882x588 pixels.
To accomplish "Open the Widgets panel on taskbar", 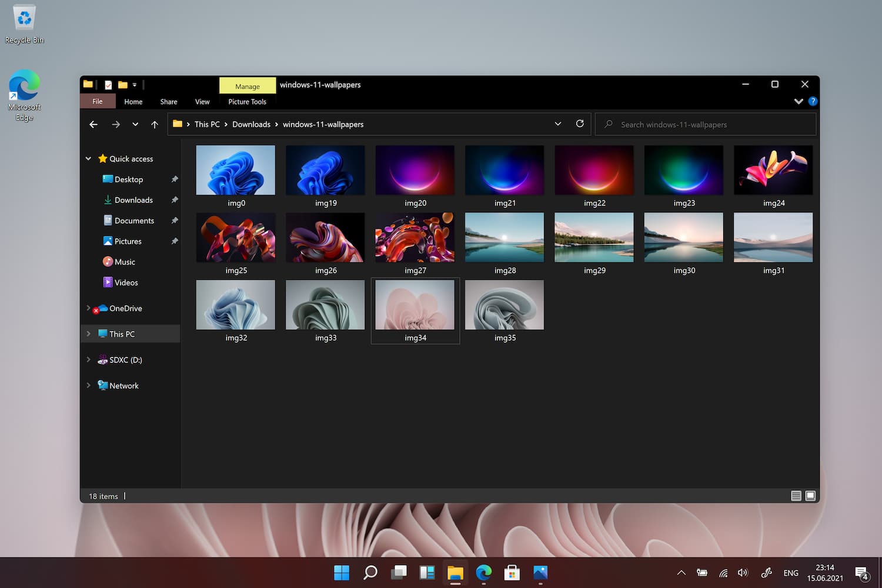I will pos(427,572).
